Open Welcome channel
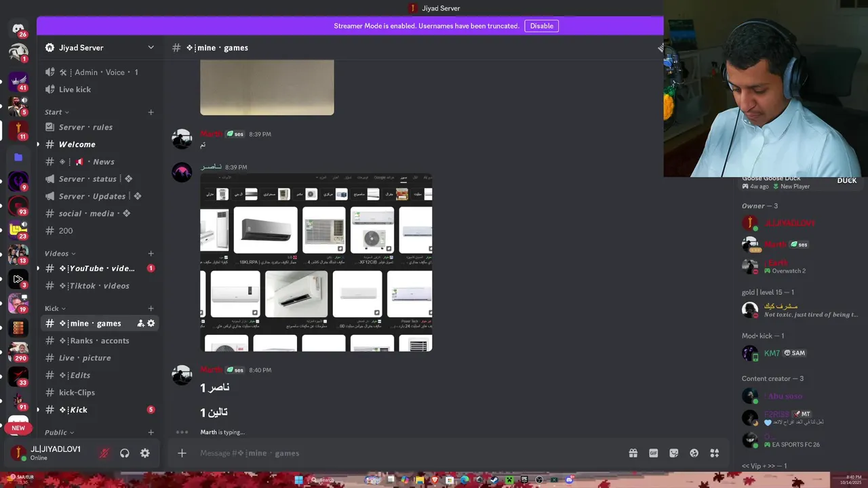 coord(100,144)
